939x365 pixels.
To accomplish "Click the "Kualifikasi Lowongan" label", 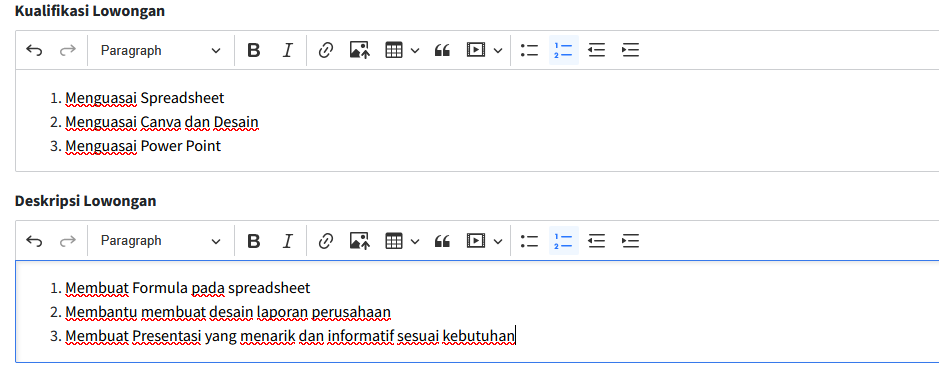I will [x=90, y=11].
